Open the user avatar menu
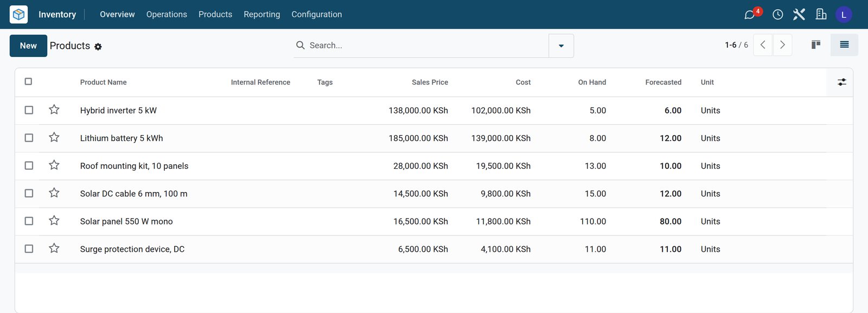868x313 pixels. click(x=844, y=15)
